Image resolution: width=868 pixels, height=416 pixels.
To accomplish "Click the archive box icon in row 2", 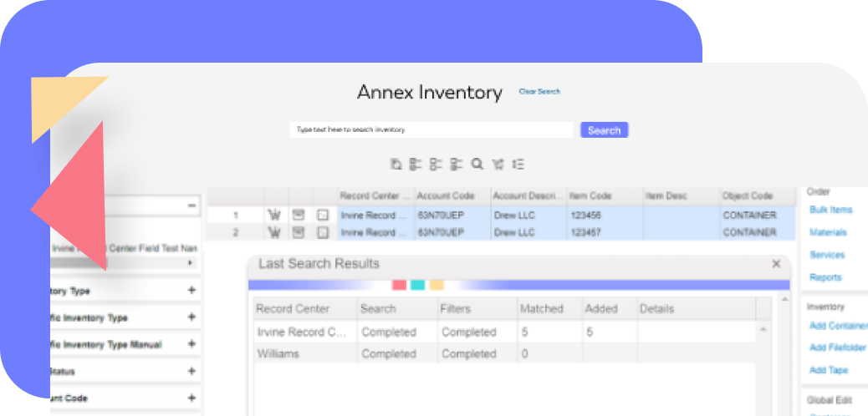I will tap(299, 232).
